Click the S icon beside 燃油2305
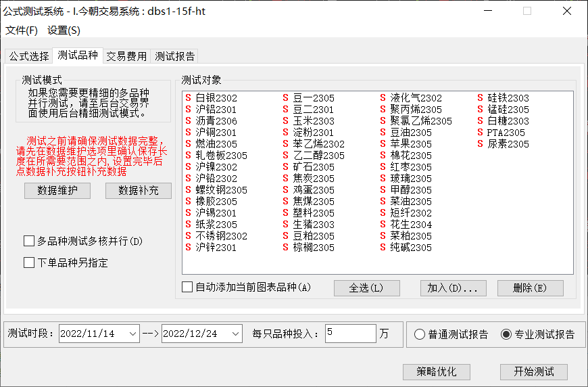Viewport: 588px width, 387px height. pyautogui.click(x=189, y=144)
